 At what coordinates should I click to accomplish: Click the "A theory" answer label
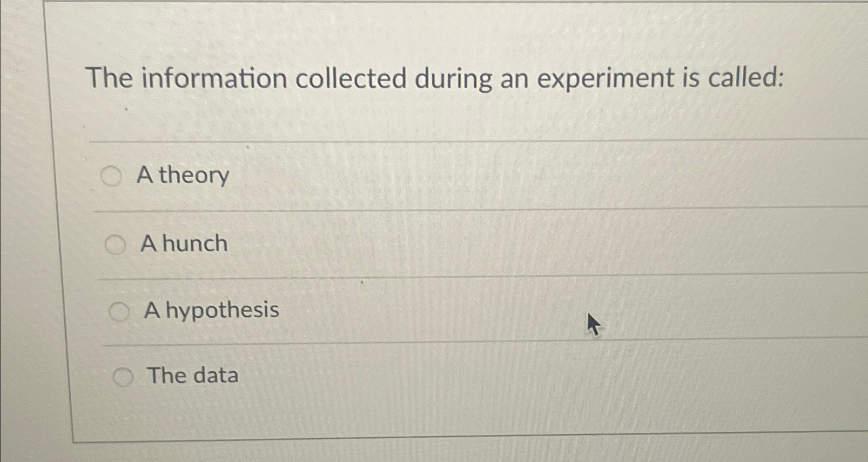pyautogui.click(x=183, y=176)
